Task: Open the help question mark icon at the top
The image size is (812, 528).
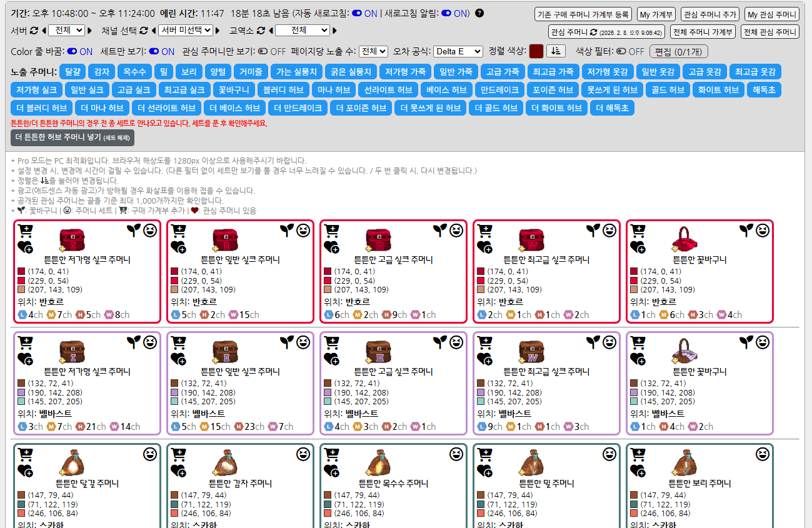Action: point(479,13)
